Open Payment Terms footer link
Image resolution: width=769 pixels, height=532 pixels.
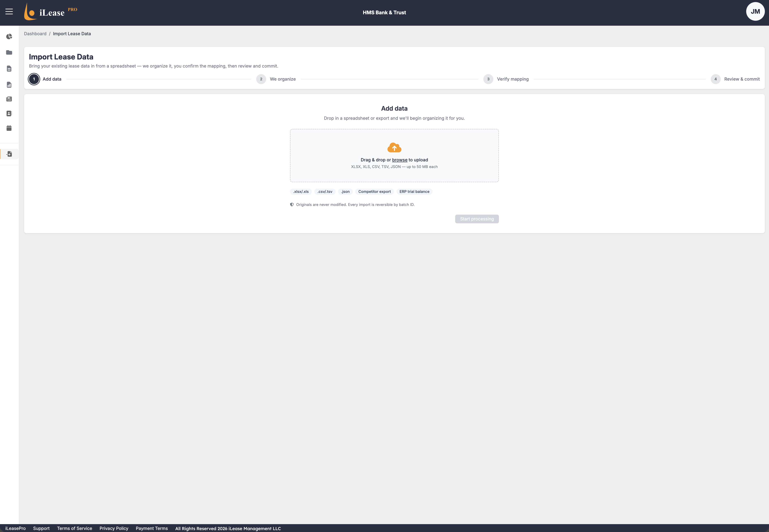coord(152,528)
